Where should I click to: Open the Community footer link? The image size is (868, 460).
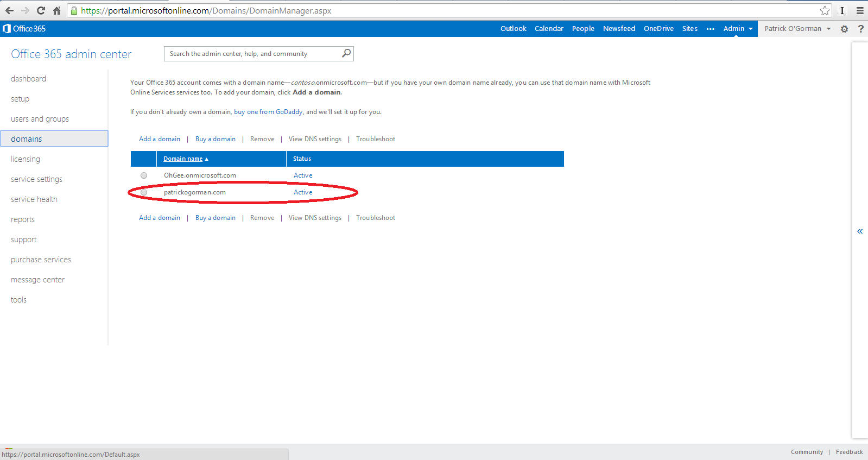pyautogui.click(x=807, y=452)
